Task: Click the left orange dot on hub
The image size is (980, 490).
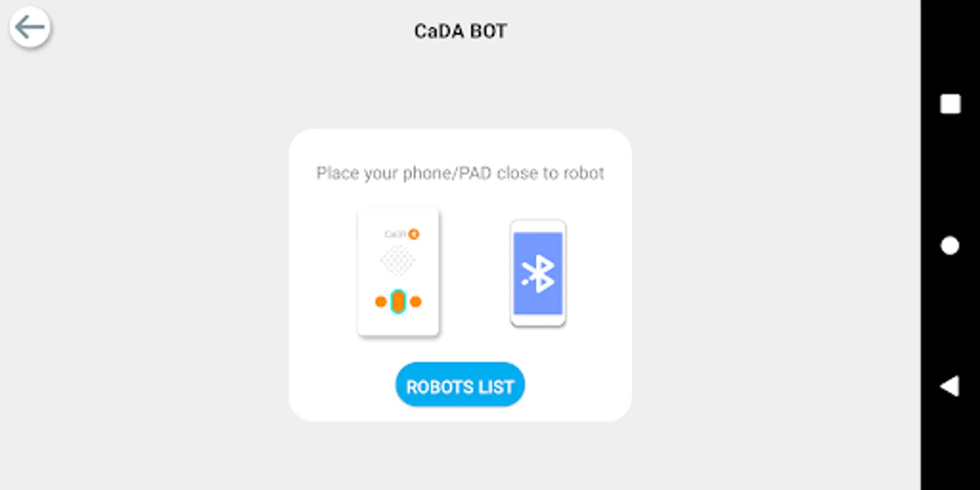Action: (381, 302)
